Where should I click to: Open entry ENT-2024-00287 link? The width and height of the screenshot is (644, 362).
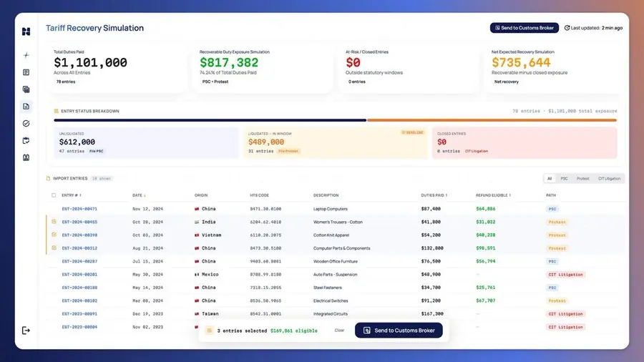click(79, 261)
